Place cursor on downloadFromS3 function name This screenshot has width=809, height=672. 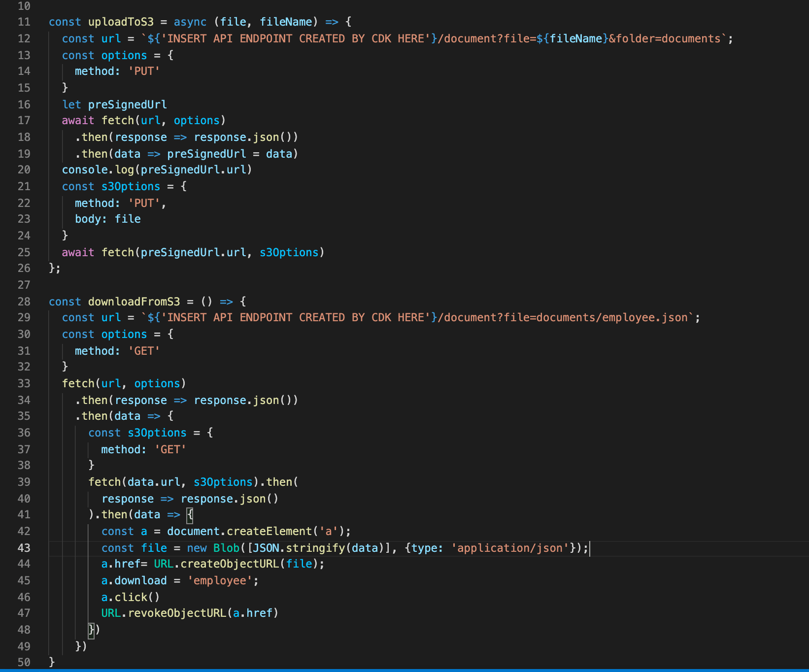[x=134, y=302]
